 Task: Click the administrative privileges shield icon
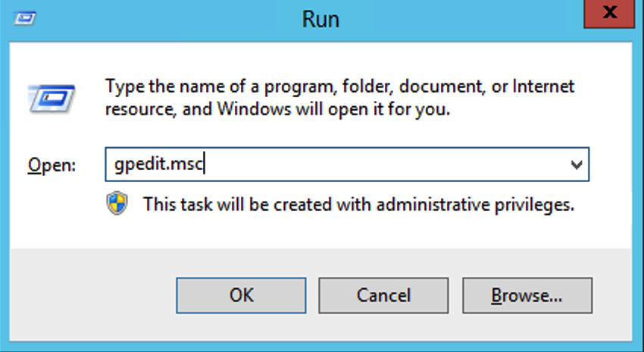(117, 204)
